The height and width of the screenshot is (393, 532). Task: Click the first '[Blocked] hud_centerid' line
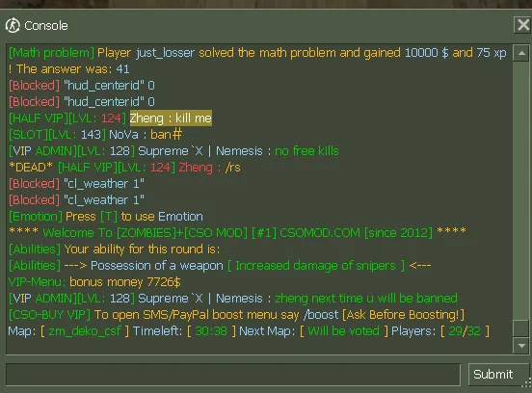tap(82, 86)
